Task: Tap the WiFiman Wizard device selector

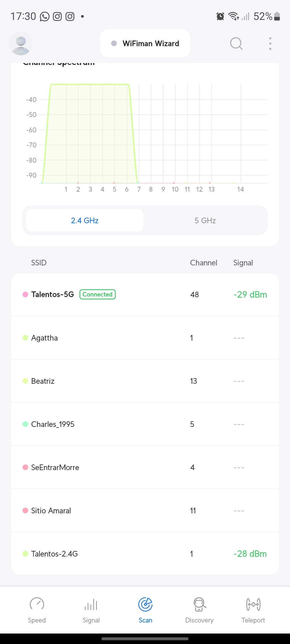Action: tap(145, 43)
